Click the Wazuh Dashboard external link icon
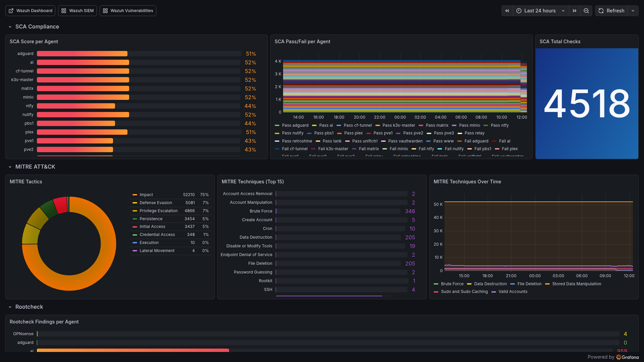This screenshot has height=362, width=644. [11, 11]
